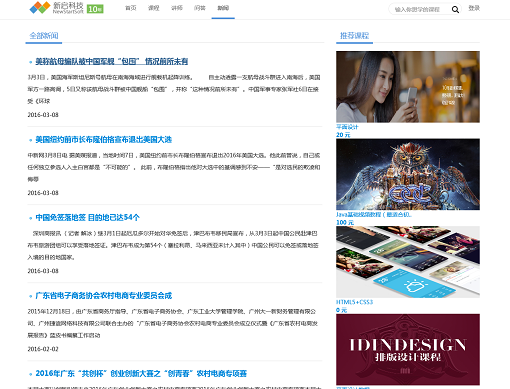510x389 pixels.
Task: Open the 讲师 nav item
Action: point(177,8)
